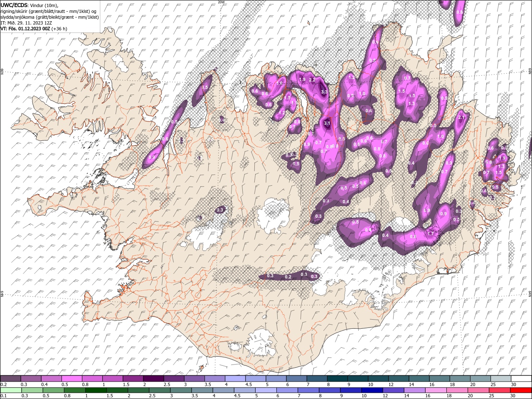Pick lower rain scale swatch between 0.8 and 1
The width and height of the screenshot is (532, 399).
click(x=74, y=390)
